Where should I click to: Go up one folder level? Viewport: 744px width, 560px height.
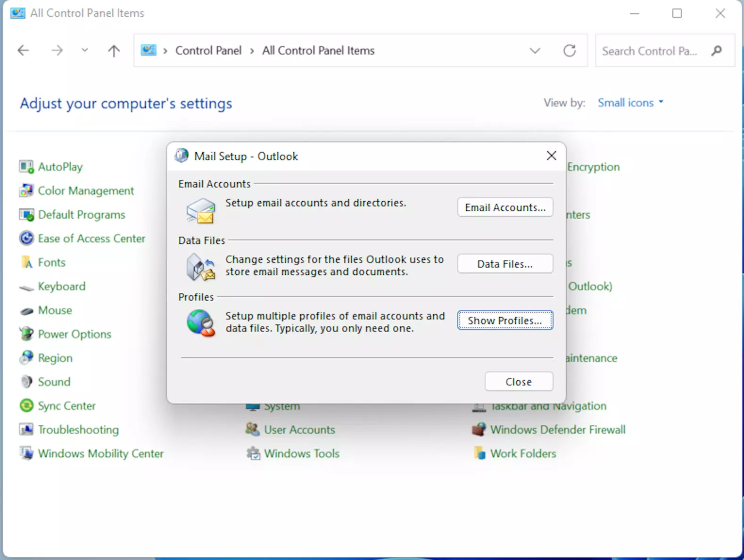[x=114, y=50]
